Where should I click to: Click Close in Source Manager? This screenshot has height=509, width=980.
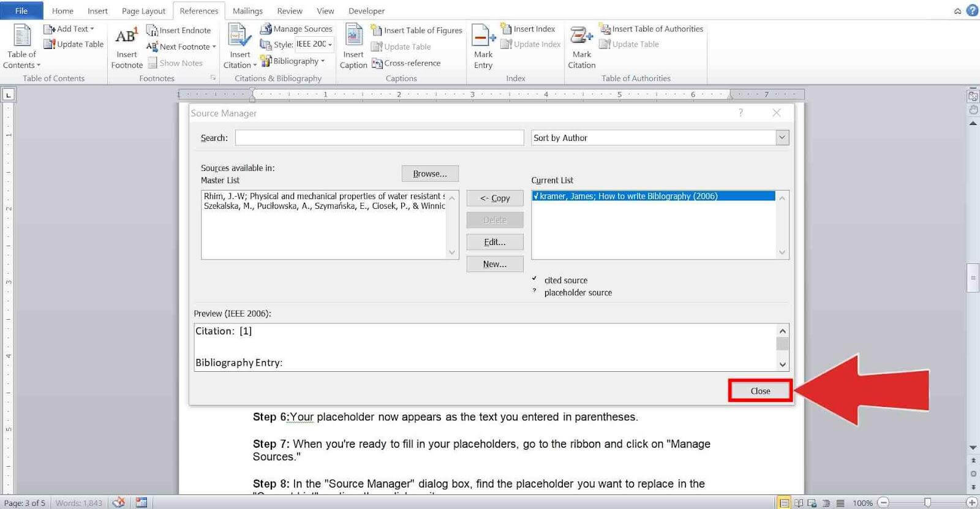click(760, 391)
